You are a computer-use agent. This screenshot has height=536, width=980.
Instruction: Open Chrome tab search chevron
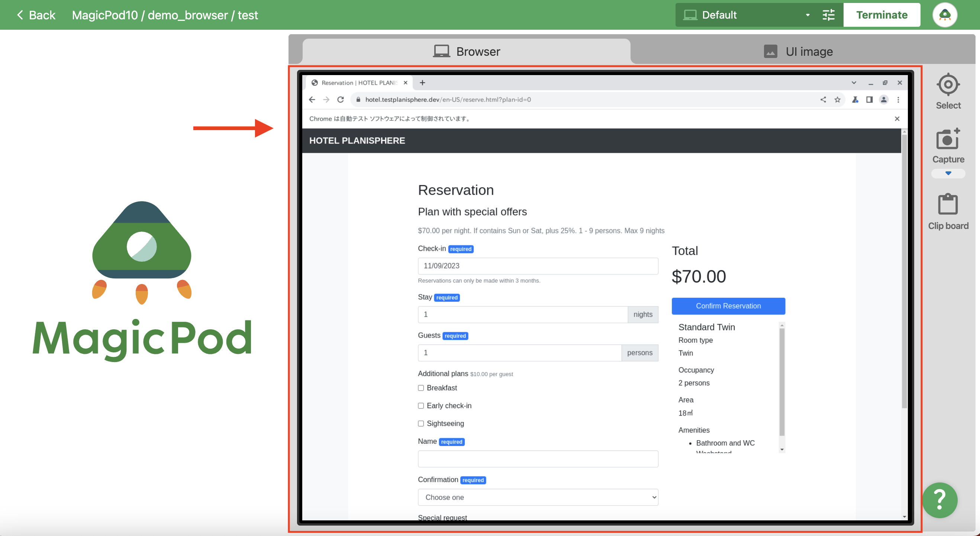point(853,83)
